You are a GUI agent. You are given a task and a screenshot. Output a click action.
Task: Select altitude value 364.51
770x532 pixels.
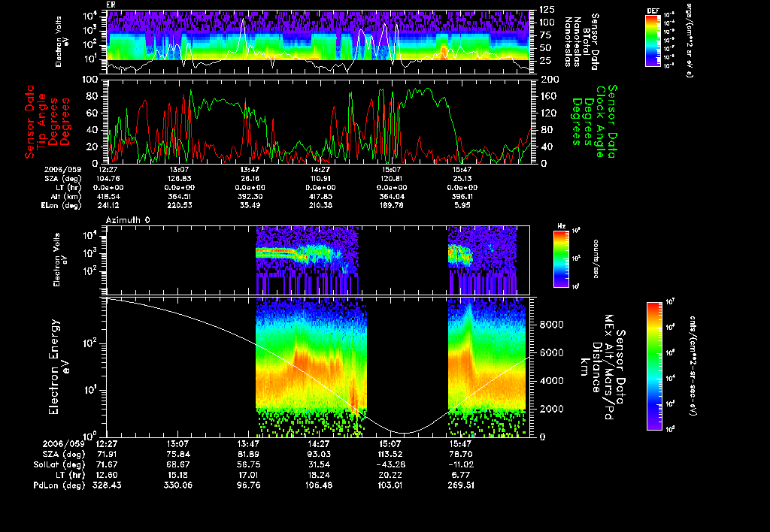pyautogui.click(x=179, y=197)
